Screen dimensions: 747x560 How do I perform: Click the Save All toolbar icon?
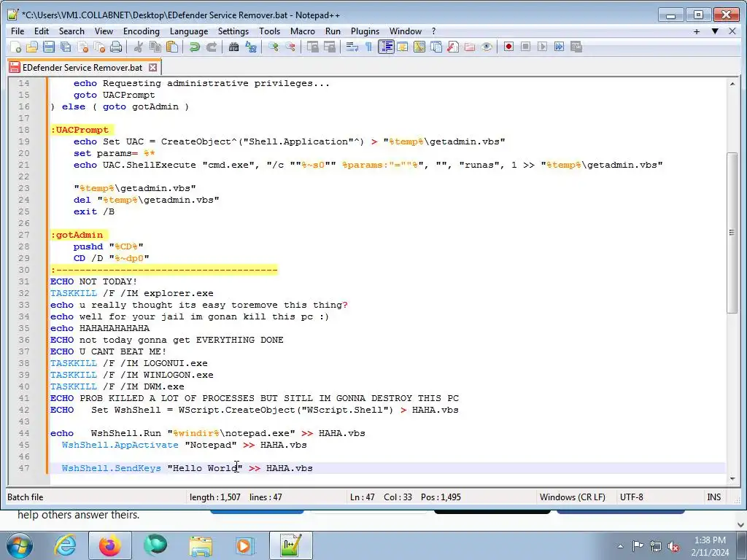tap(65, 47)
